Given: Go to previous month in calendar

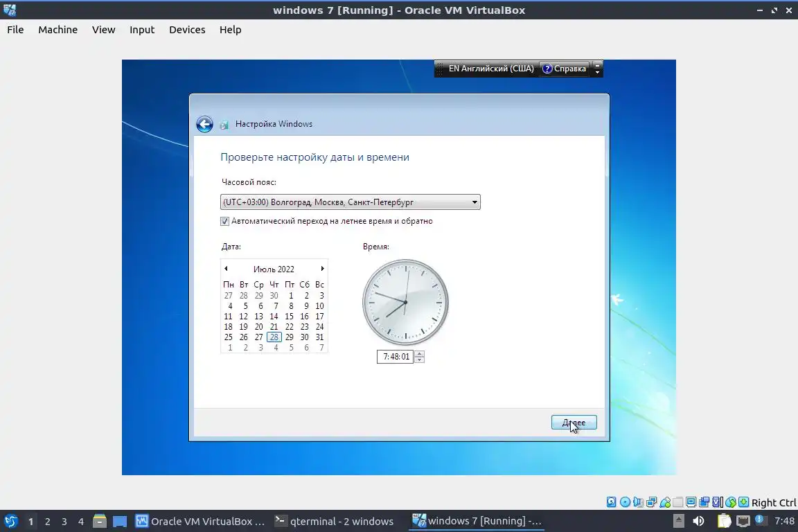Looking at the screenshot, I should point(226,268).
